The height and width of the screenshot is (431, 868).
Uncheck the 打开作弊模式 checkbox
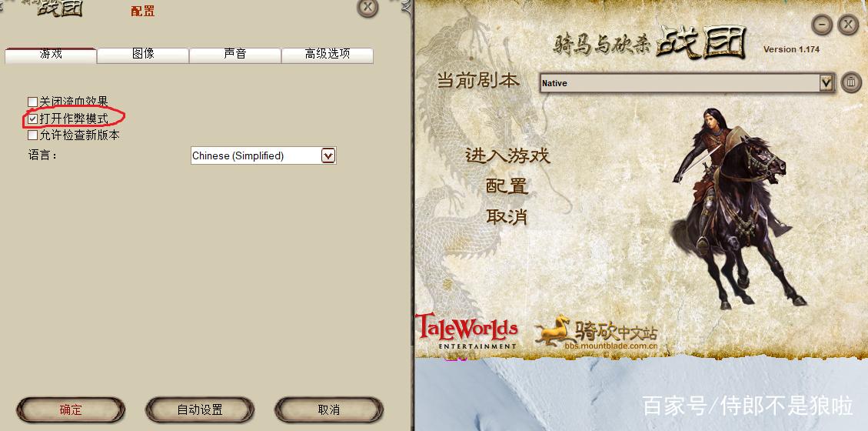32,119
